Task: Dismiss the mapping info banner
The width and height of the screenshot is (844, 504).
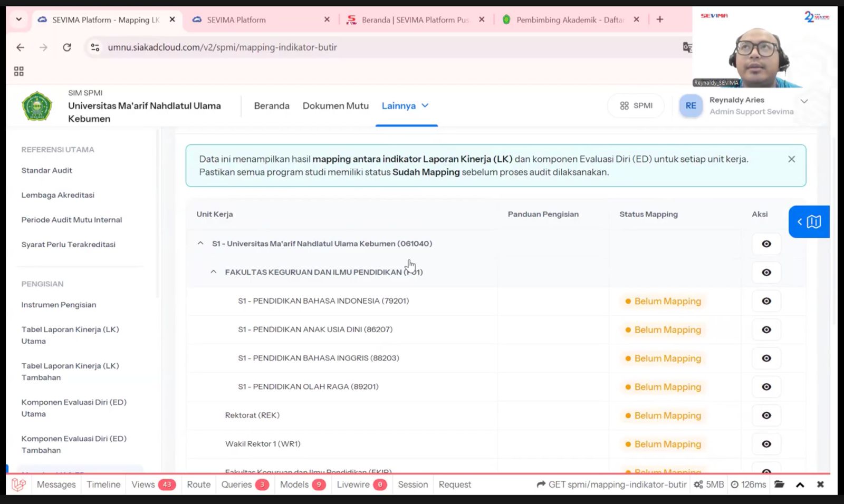Action: pyautogui.click(x=791, y=159)
